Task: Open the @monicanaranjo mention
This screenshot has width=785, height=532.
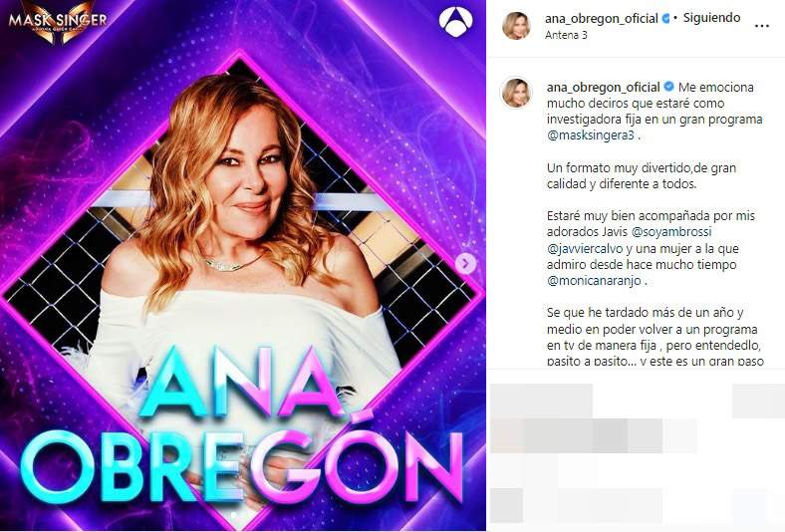Action: pyautogui.click(x=595, y=280)
